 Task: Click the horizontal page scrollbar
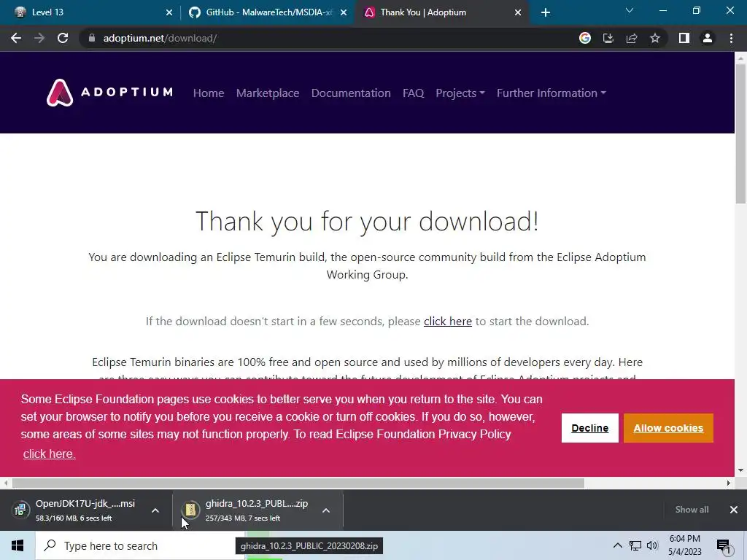click(298, 483)
